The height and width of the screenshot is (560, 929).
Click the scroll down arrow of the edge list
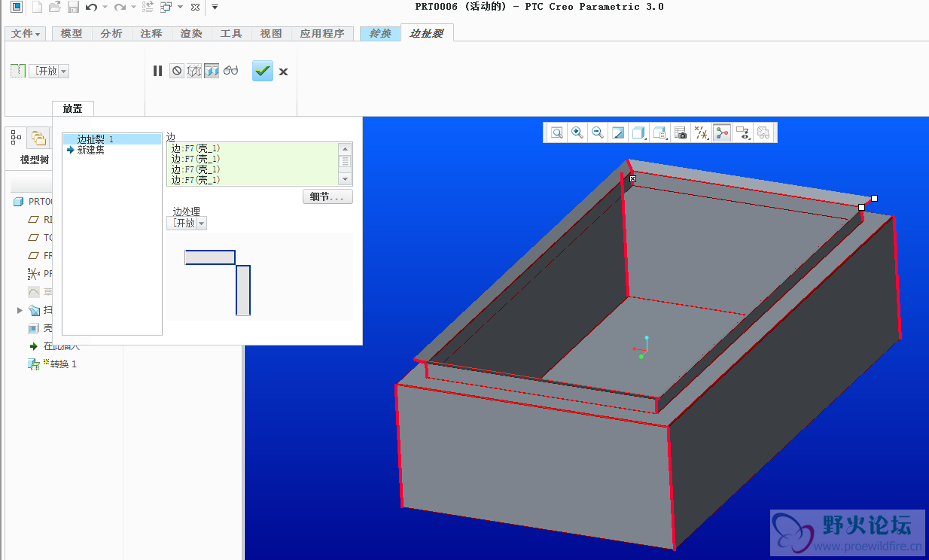point(346,179)
